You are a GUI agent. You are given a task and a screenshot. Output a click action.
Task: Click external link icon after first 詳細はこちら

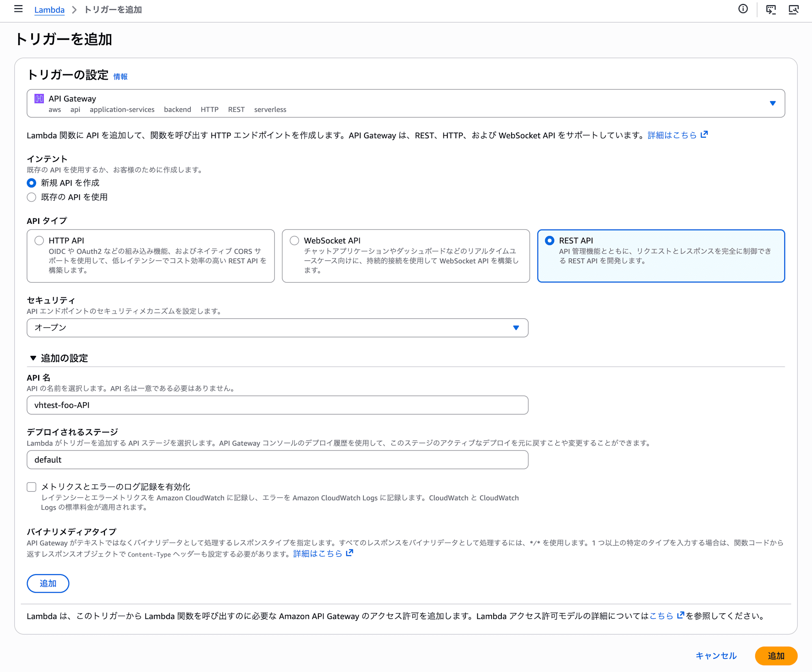coord(704,134)
